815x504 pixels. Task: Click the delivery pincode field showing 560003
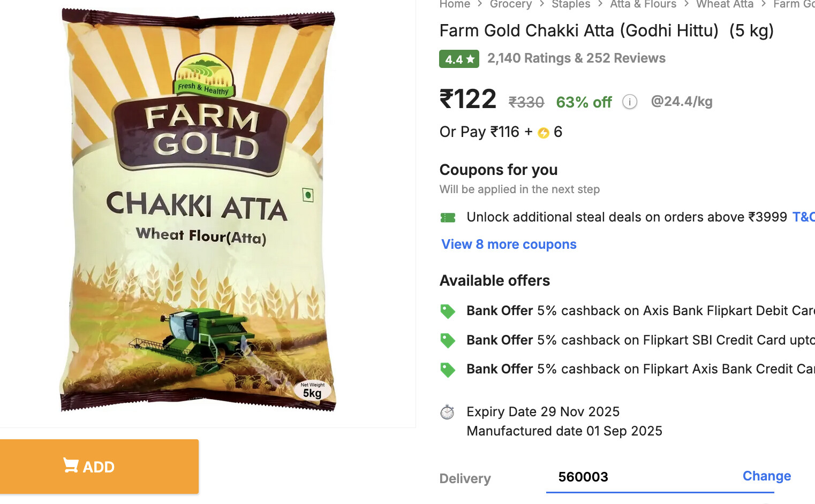pyautogui.click(x=632, y=477)
